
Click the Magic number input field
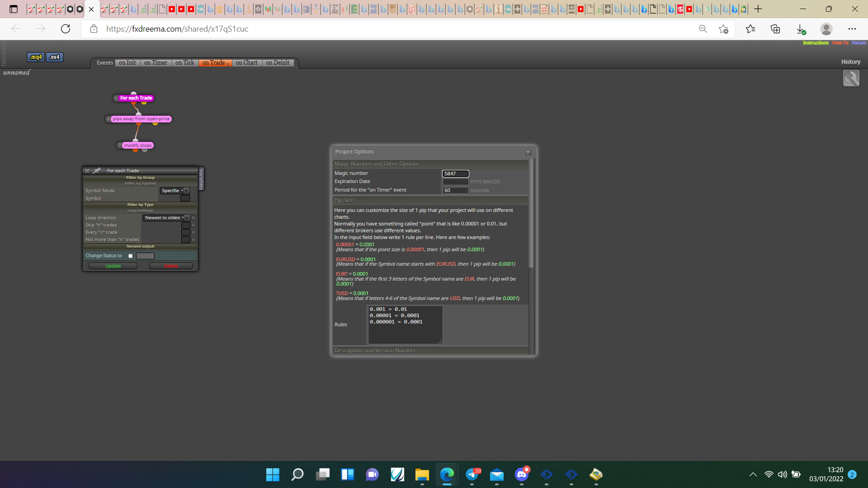point(455,174)
